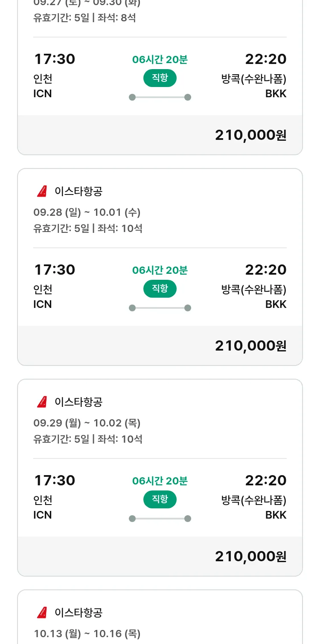
Task: Tap the 09.28 (일) ~ 10.01 (수) date range
Action: [x=87, y=212]
